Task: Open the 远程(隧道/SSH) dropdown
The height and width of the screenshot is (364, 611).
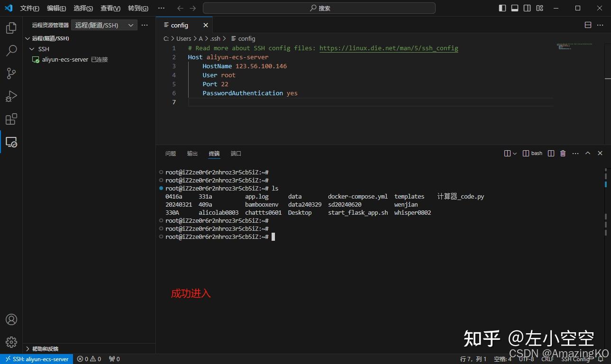Action: (x=104, y=25)
